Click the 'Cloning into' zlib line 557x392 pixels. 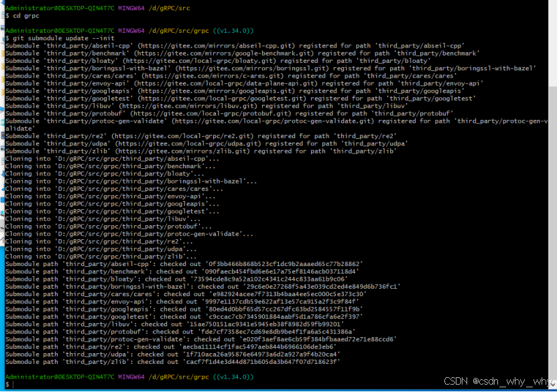(x=101, y=257)
